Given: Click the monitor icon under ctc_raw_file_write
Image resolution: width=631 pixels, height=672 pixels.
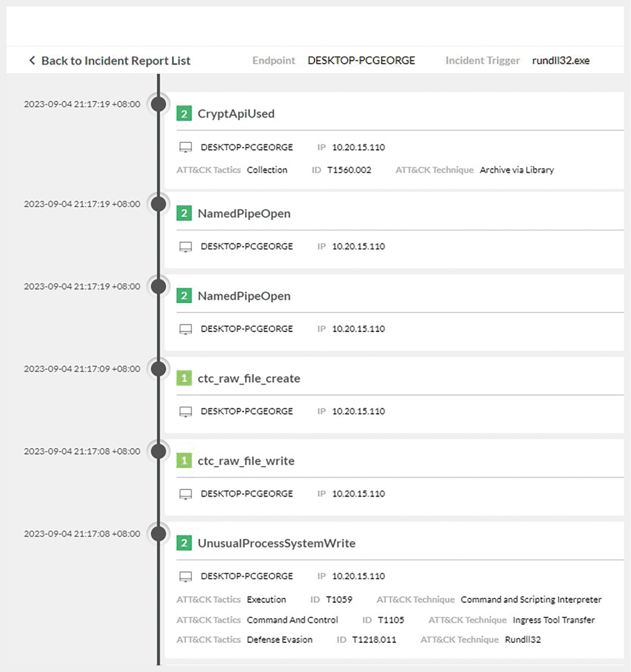Looking at the screenshot, I should point(186,494).
